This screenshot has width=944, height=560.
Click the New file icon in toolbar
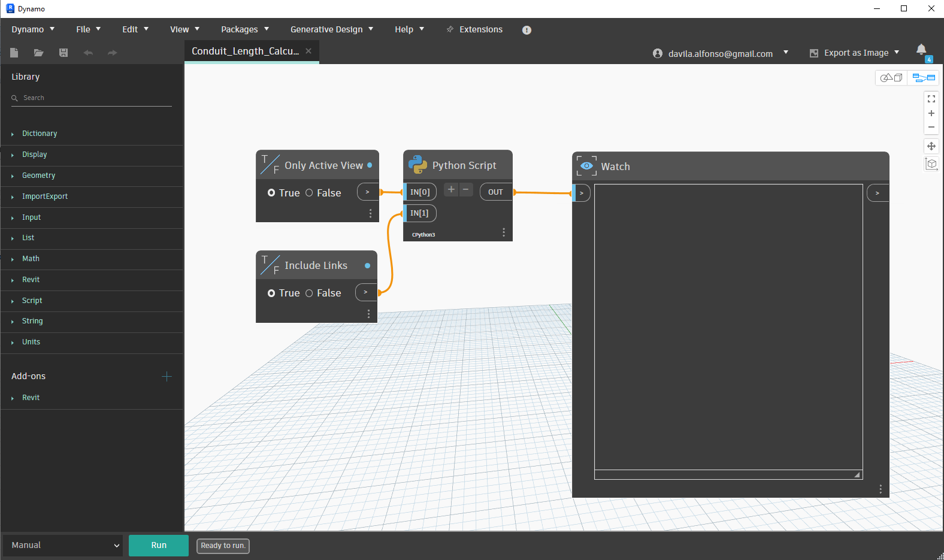[14, 53]
